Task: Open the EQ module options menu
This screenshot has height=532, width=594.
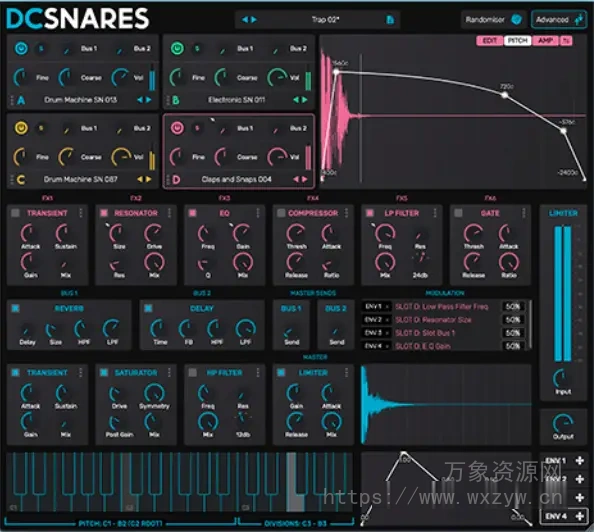Action: pos(258,213)
